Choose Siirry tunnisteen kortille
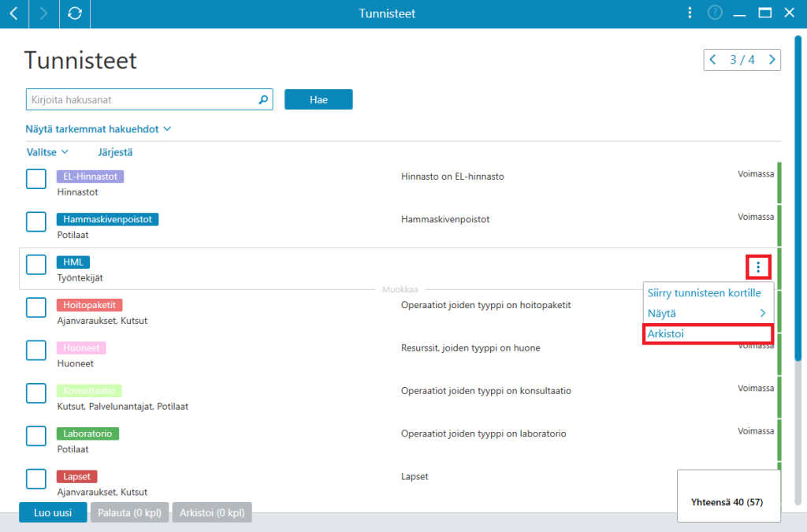This screenshot has width=807, height=532. pyautogui.click(x=704, y=292)
